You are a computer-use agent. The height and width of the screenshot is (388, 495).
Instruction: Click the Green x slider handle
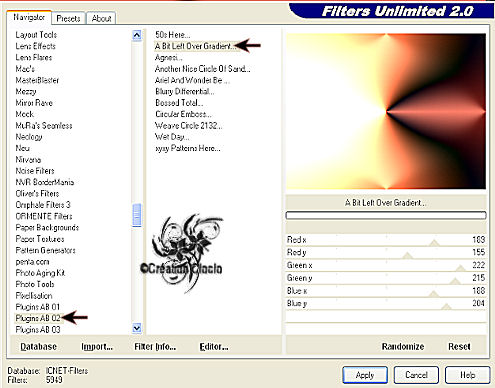tap(461, 268)
